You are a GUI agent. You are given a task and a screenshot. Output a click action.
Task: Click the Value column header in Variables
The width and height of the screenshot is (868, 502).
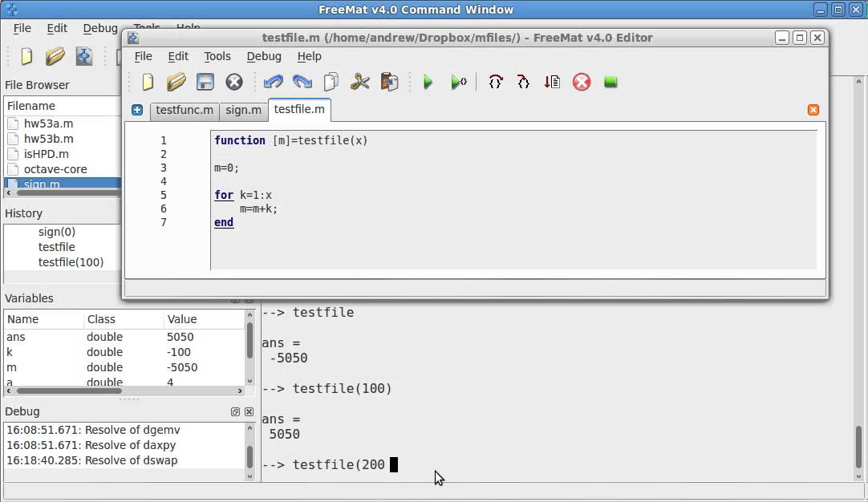click(204, 319)
